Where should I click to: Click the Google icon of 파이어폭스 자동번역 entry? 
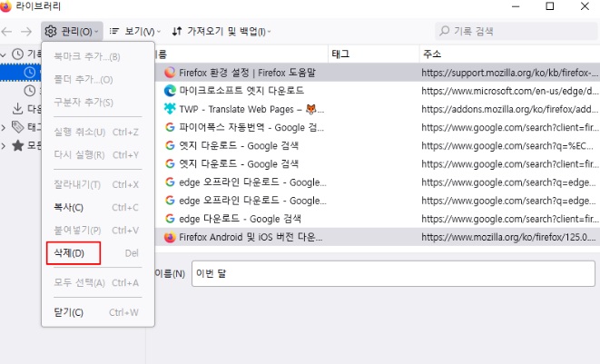[x=170, y=127]
